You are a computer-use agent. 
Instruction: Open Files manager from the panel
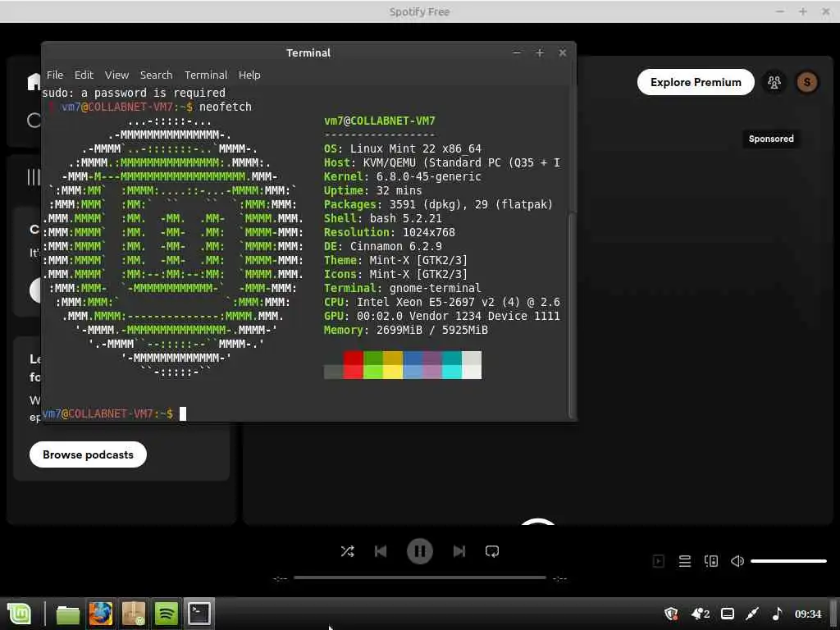(67, 614)
